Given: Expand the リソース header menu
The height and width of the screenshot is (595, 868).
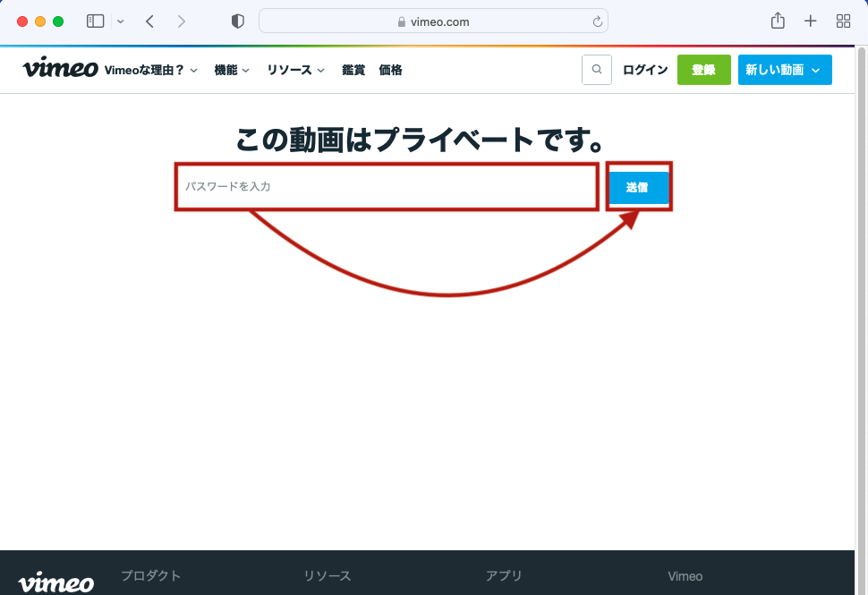Looking at the screenshot, I should coord(295,71).
